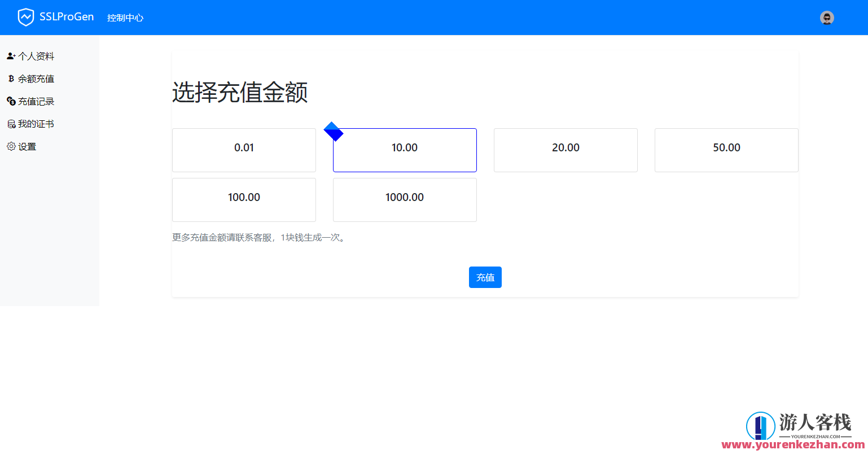
Task: Click the SSLProGen shield logo
Action: 25,17
